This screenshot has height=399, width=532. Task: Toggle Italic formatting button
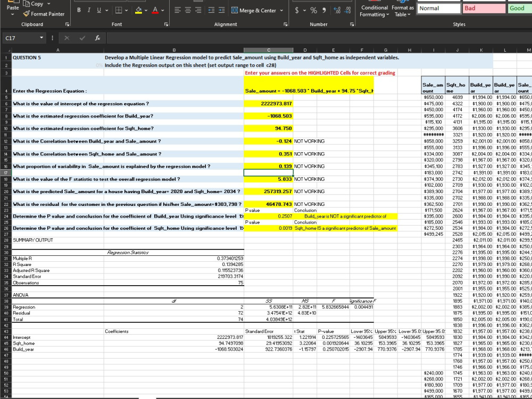(x=88, y=11)
